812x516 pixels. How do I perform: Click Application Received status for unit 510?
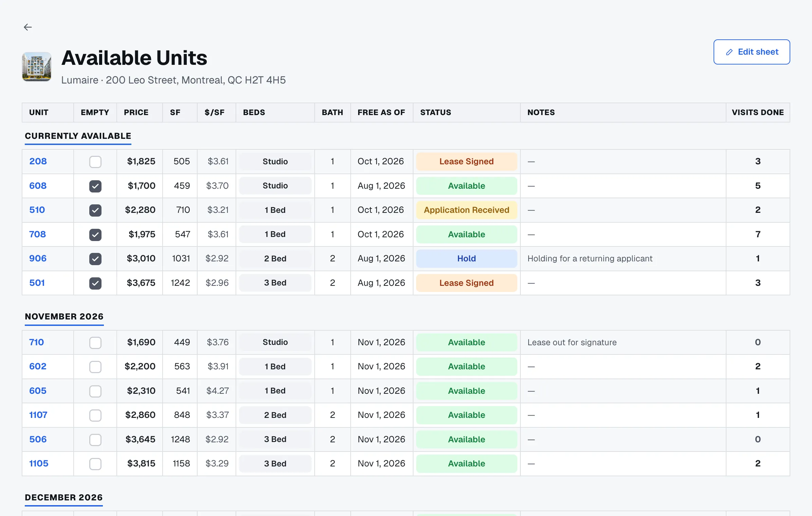click(x=466, y=210)
